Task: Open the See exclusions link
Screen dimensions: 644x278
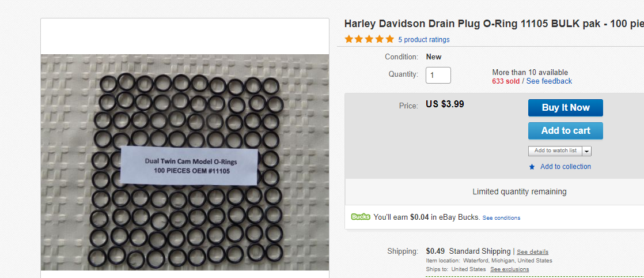Action: pos(509,269)
